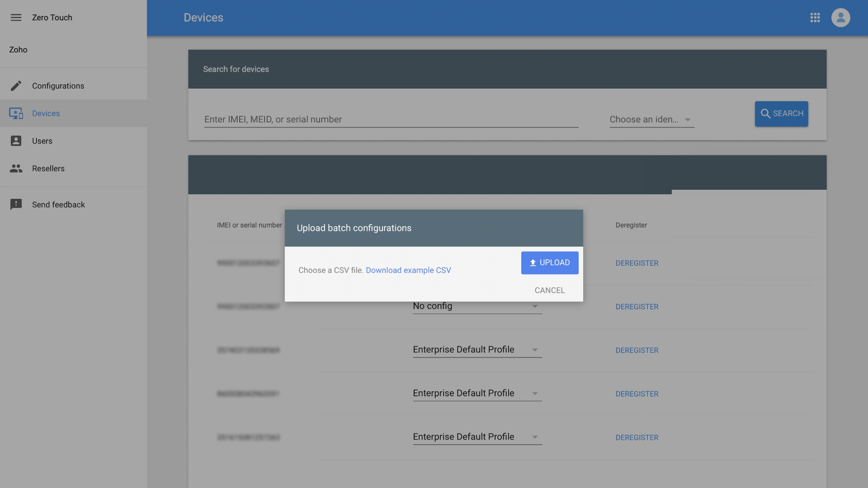Open the Google apps grid icon
The image size is (868, 488).
tap(815, 18)
